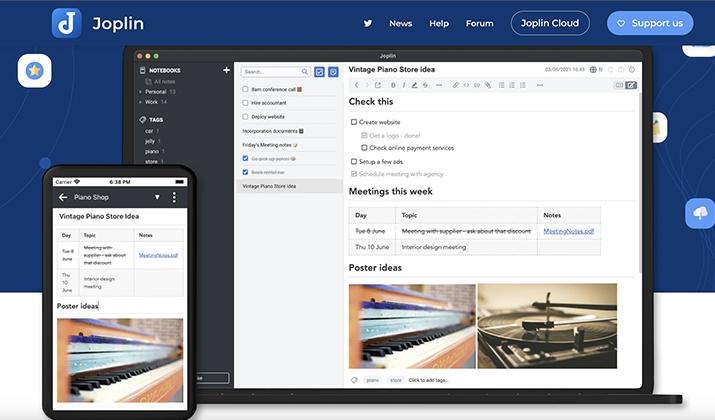715x420 pixels.
Task: Check the 'Create website' checkbox
Action: pos(354,122)
